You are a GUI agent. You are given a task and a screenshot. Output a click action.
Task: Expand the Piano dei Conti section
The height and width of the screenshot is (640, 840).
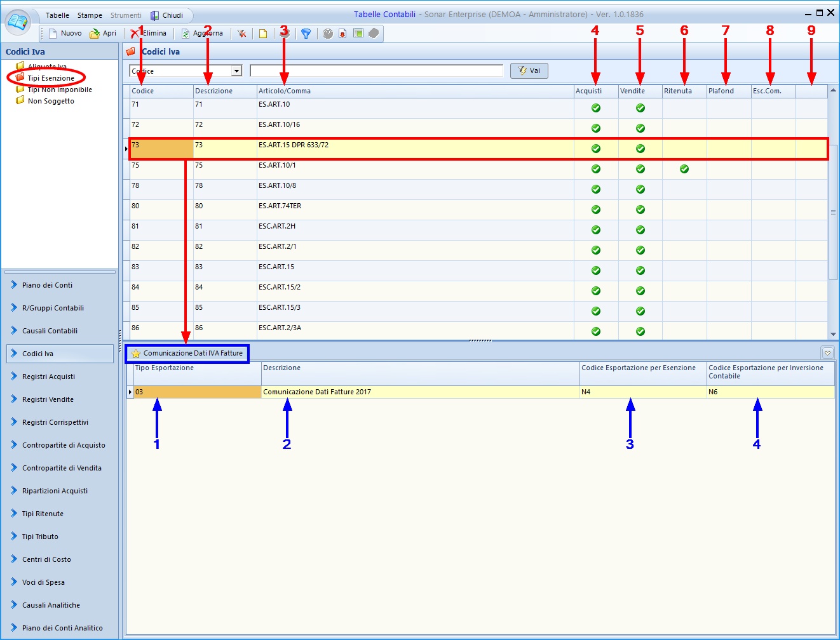47,285
